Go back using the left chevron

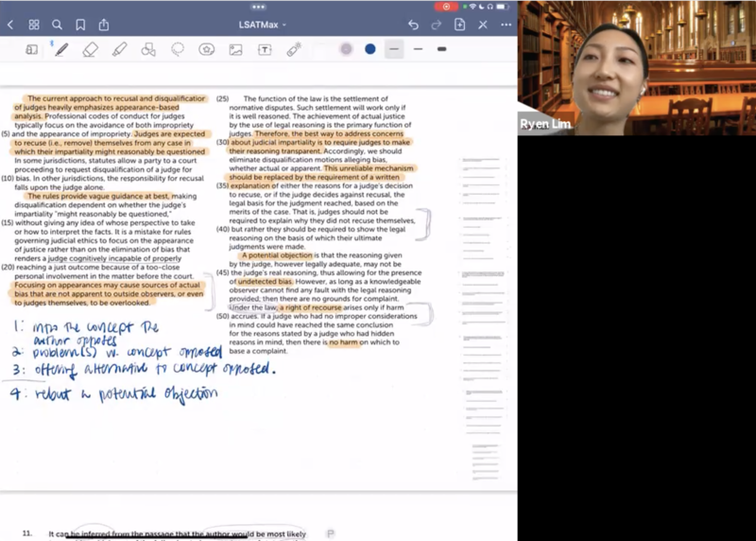10,25
